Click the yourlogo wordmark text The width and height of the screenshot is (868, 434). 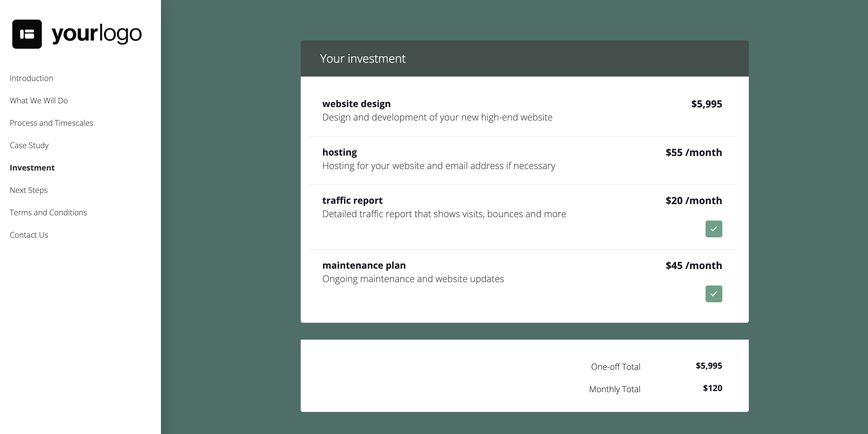tap(97, 34)
